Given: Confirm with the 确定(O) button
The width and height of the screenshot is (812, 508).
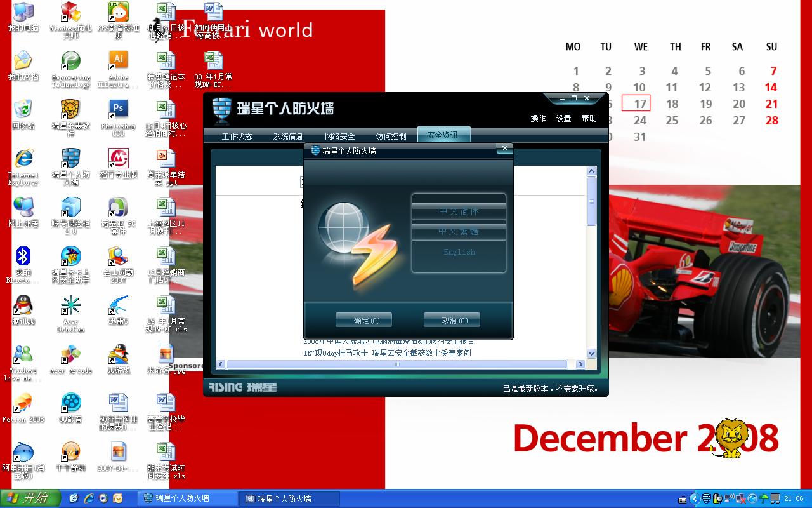Looking at the screenshot, I should (x=363, y=320).
